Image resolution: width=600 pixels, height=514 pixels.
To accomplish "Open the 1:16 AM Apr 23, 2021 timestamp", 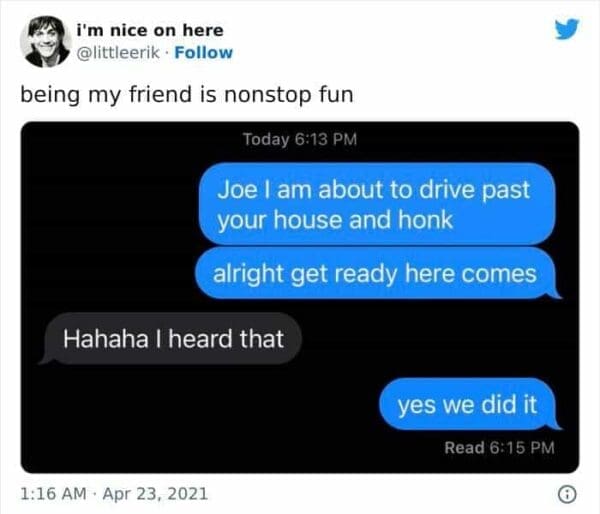I will click(114, 494).
